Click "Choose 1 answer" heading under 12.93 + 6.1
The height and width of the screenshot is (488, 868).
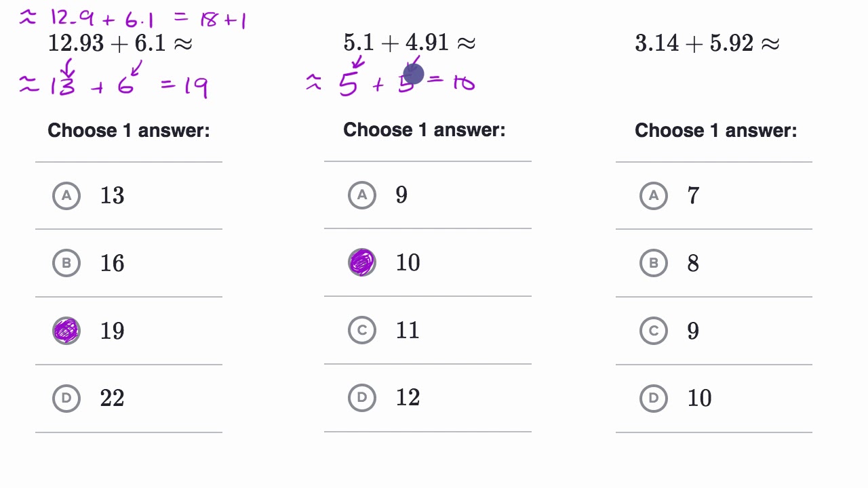[129, 130]
